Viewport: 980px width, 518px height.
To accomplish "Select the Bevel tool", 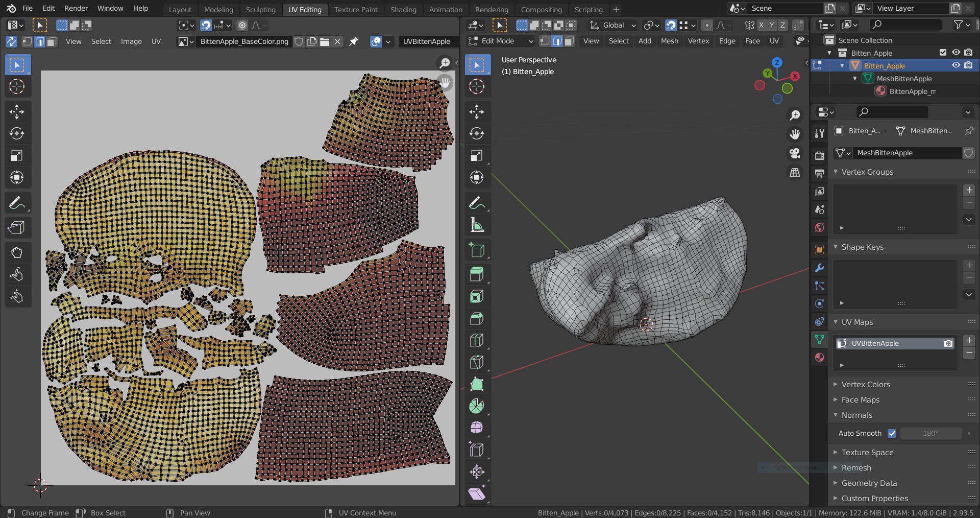I will pos(477,318).
